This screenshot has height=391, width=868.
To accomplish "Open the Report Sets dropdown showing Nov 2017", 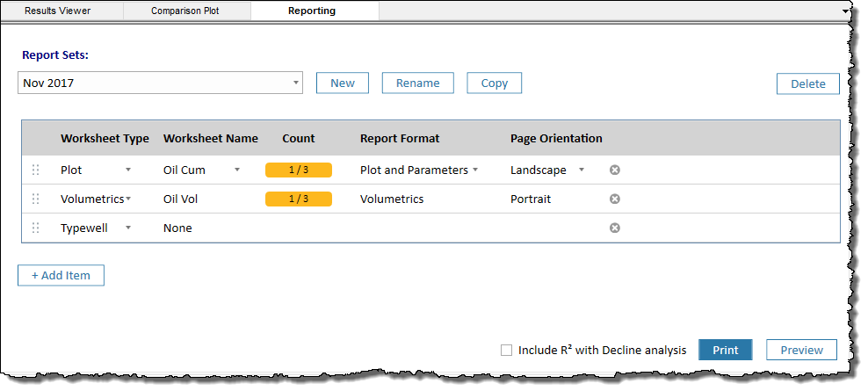I will tap(160, 83).
